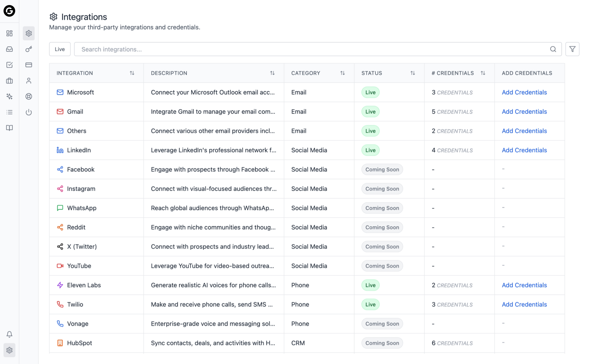
Task: Click the notifications bell icon
Action: pos(9,334)
